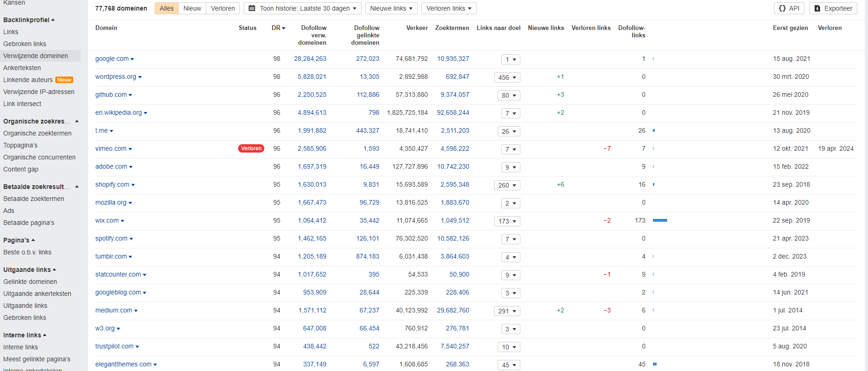Click the −7 verloren links for vimeo.com
The height and width of the screenshot is (371, 868).
coord(607,148)
